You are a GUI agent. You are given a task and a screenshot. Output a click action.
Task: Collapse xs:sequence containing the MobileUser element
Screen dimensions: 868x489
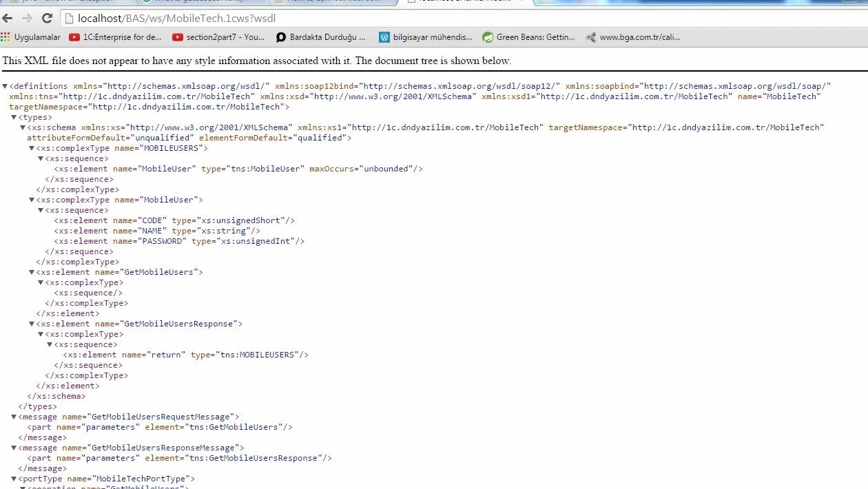pos(41,158)
